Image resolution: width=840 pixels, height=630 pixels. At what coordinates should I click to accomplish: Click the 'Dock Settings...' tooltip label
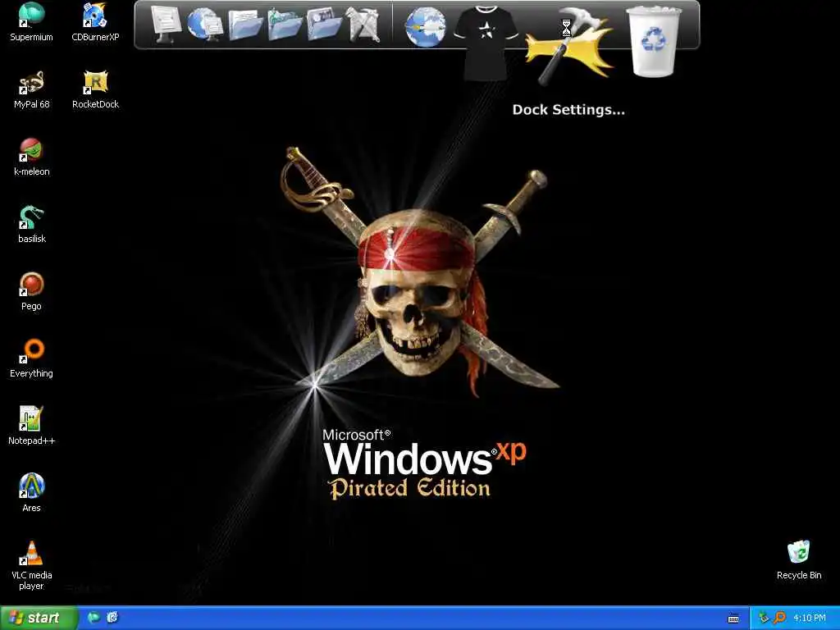point(568,110)
